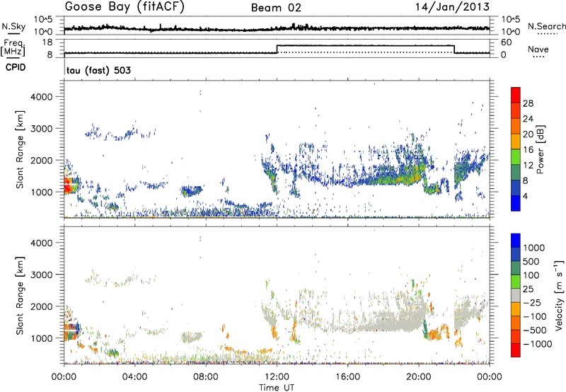Click the "4000" tick in the power panel
This screenshot has width=566, height=392.
[x=42, y=97]
